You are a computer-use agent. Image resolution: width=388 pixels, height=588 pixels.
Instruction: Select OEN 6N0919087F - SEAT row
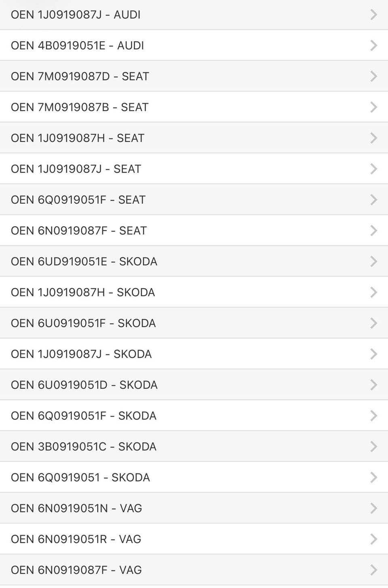click(x=79, y=231)
